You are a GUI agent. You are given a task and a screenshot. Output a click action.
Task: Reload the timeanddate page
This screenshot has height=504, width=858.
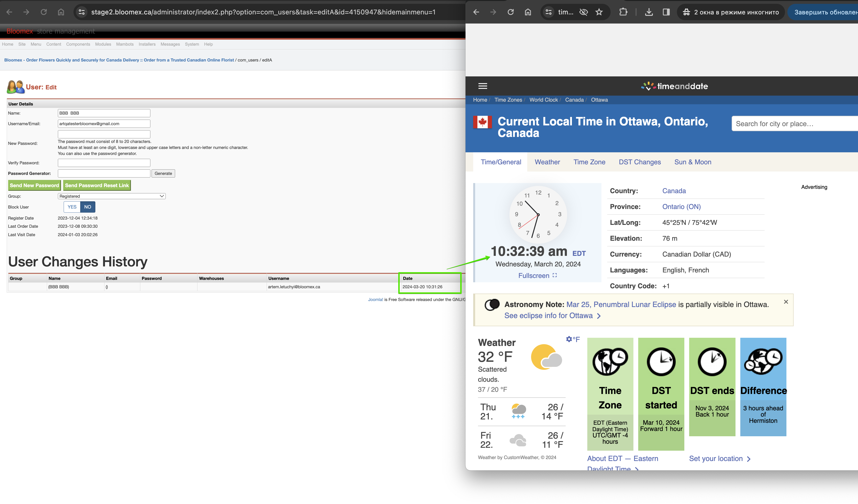click(510, 12)
